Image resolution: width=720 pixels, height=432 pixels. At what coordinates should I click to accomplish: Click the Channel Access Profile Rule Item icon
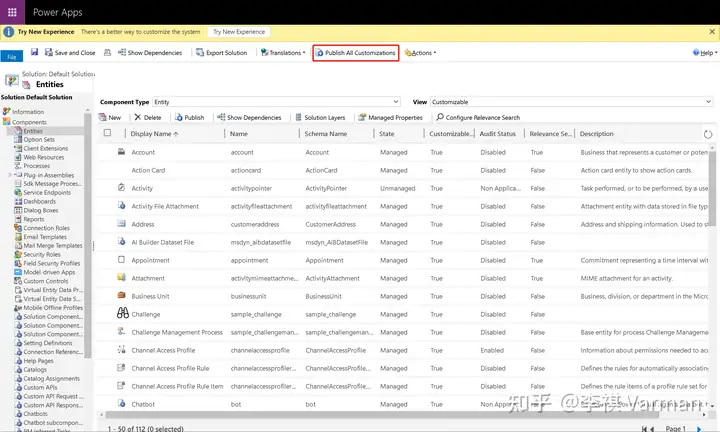click(x=121, y=385)
